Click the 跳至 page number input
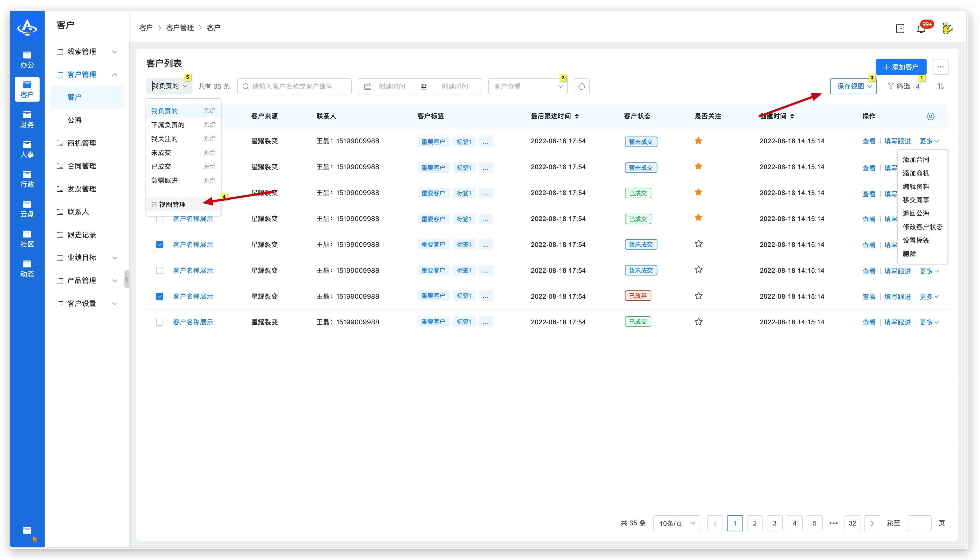This screenshot has width=980, height=560. click(x=919, y=523)
